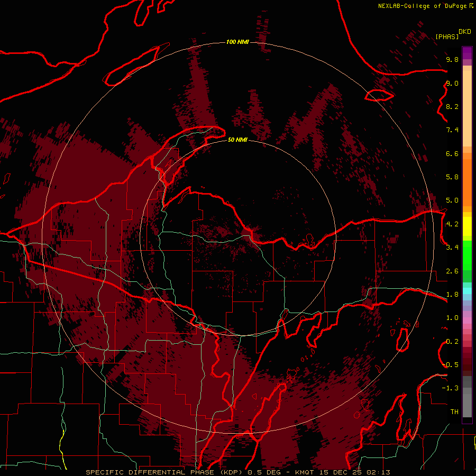
Task: Click the 0.2 value on color scale
Action: (452, 342)
